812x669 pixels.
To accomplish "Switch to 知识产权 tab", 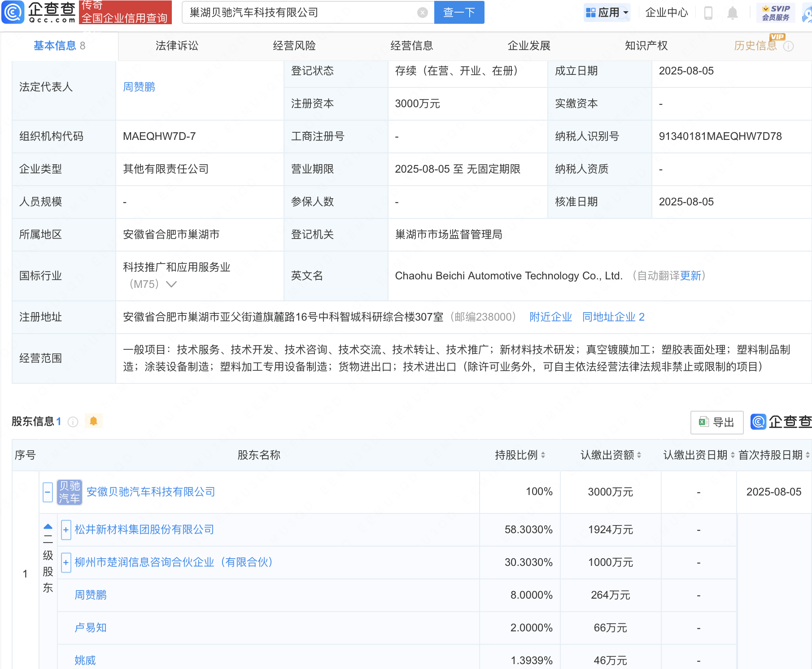I will tap(646, 46).
